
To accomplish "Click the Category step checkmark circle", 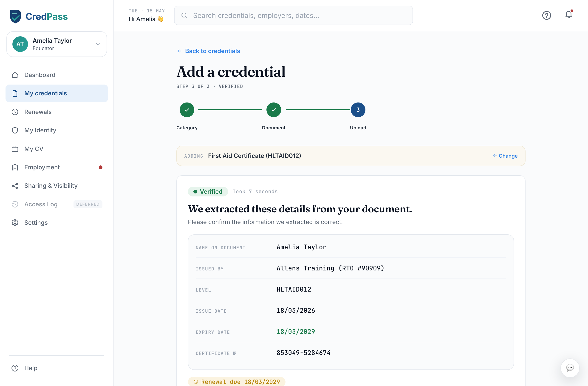I will [187, 110].
